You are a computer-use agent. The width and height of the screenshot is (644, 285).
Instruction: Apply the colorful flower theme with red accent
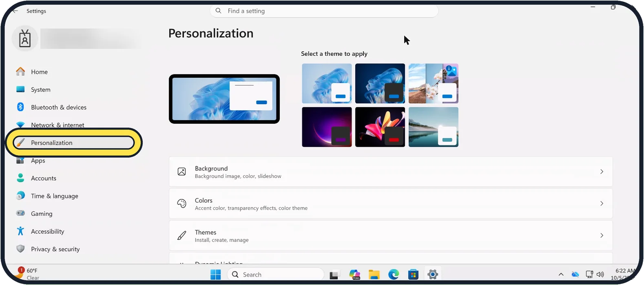380,127
